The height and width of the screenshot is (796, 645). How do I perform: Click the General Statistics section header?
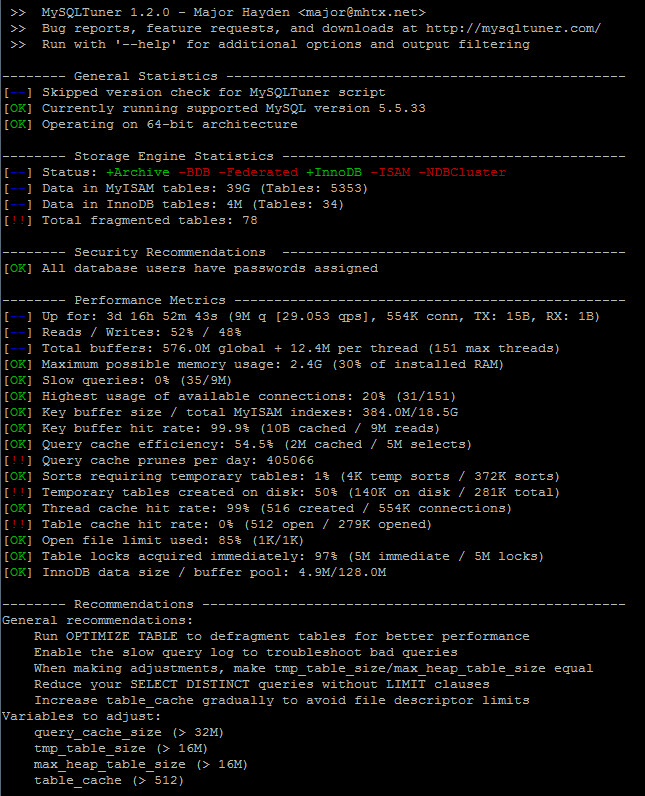tap(146, 76)
